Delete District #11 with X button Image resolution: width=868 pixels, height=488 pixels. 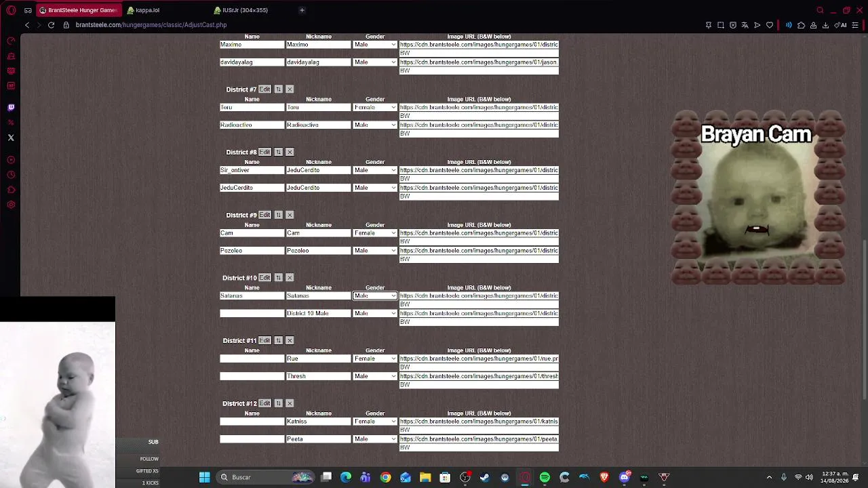(290, 341)
